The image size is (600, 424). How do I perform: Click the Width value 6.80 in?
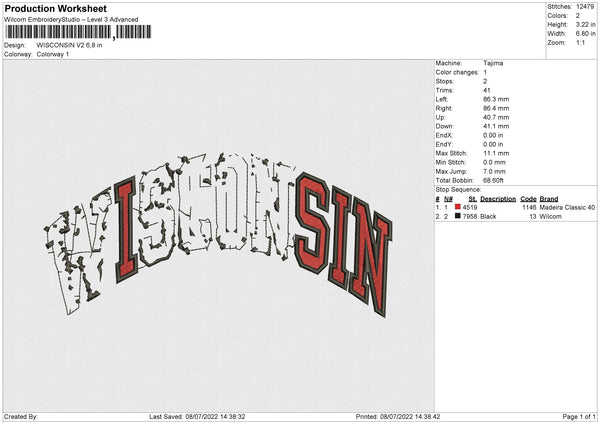click(x=585, y=34)
